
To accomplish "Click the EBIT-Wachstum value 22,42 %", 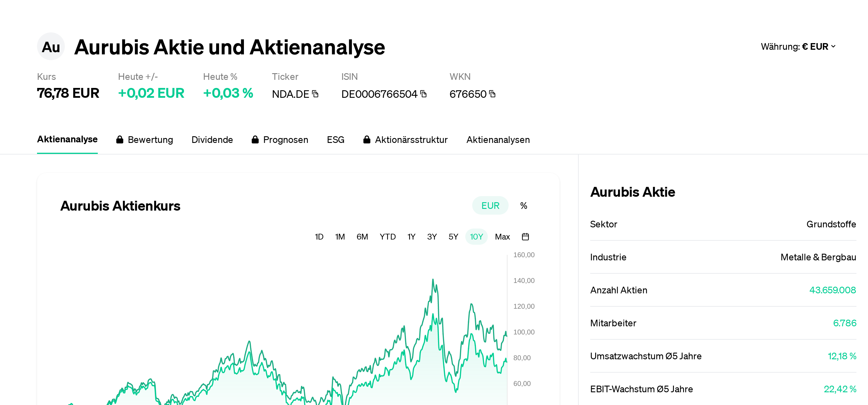I will coord(840,389).
